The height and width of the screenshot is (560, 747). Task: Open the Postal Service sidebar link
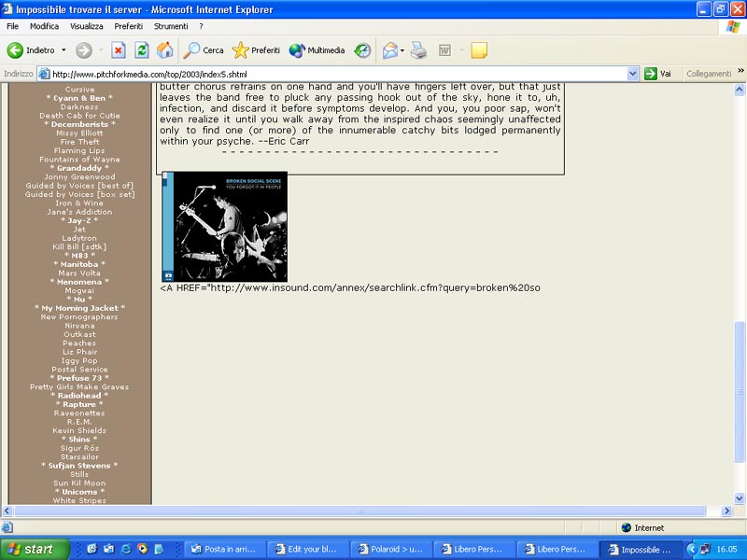pyautogui.click(x=79, y=370)
